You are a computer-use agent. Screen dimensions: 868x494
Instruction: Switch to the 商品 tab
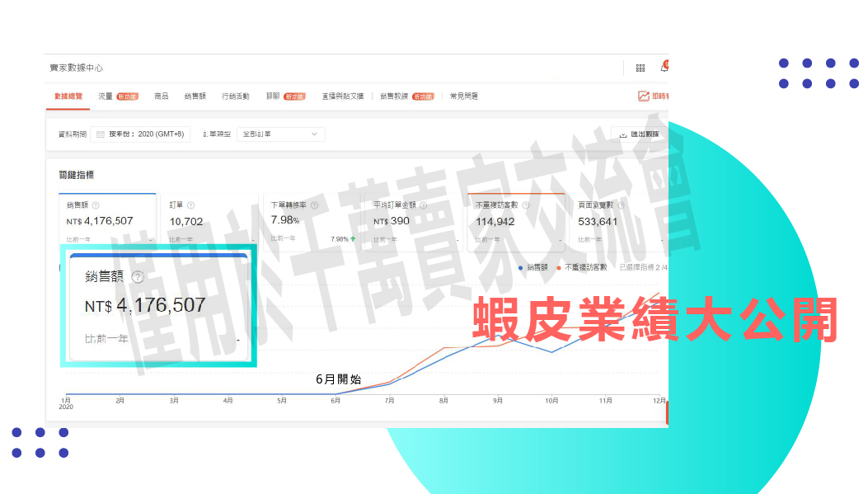(x=162, y=96)
